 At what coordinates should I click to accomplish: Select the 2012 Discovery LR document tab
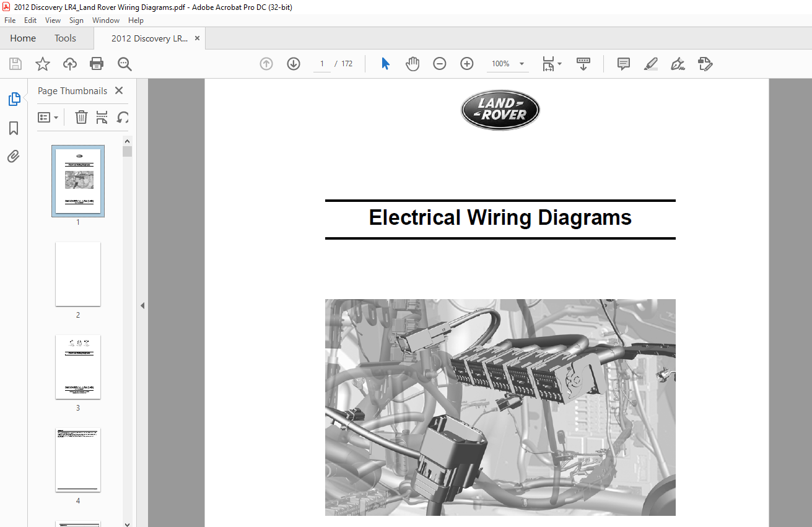pyautogui.click(x=149, y=38)
